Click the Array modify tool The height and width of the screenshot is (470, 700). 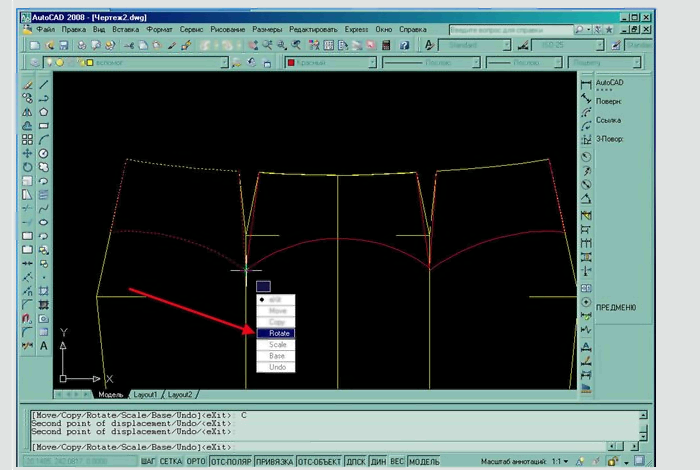pos(27,140)
